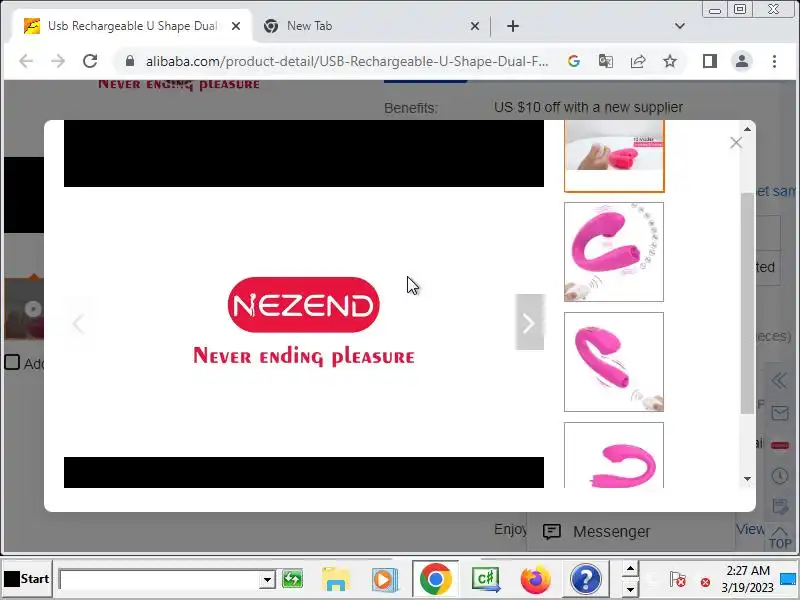
Task: Click the red error tray icon
Action: pos(706,582)
